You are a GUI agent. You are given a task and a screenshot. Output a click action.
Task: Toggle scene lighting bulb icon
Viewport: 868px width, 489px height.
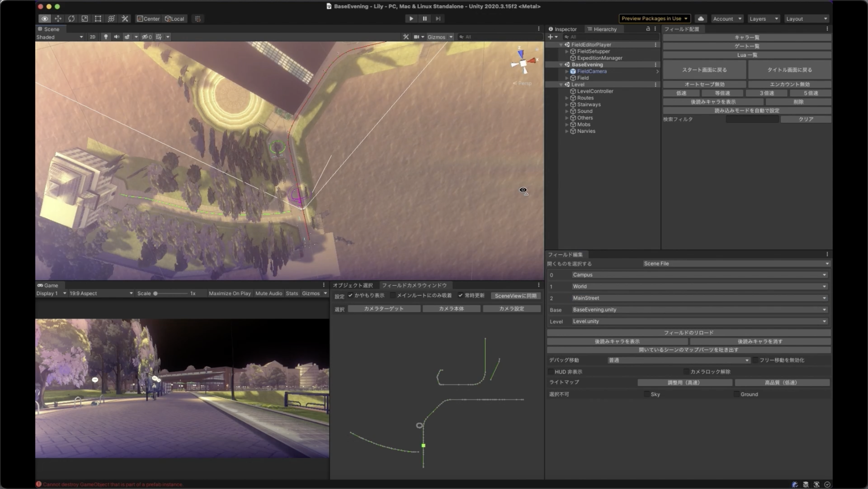[106, 37]
